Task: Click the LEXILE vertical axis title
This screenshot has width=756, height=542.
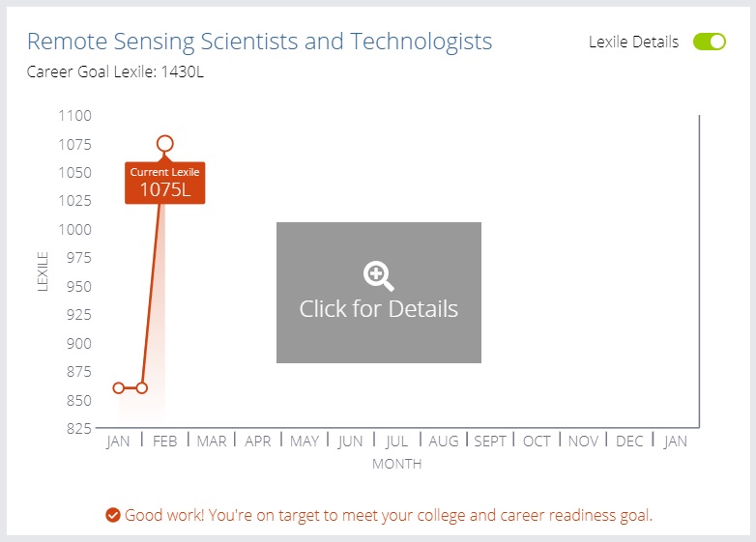Action: [x=43, y=271]
